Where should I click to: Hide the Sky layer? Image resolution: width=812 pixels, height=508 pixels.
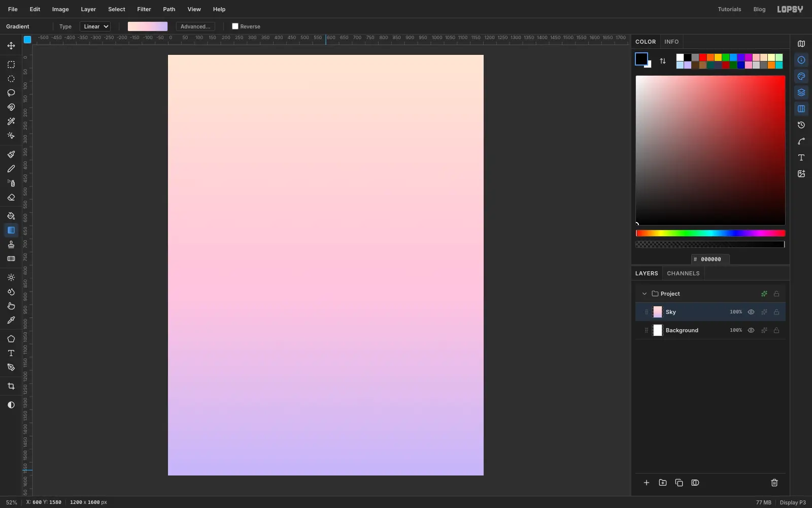(751, 312)
